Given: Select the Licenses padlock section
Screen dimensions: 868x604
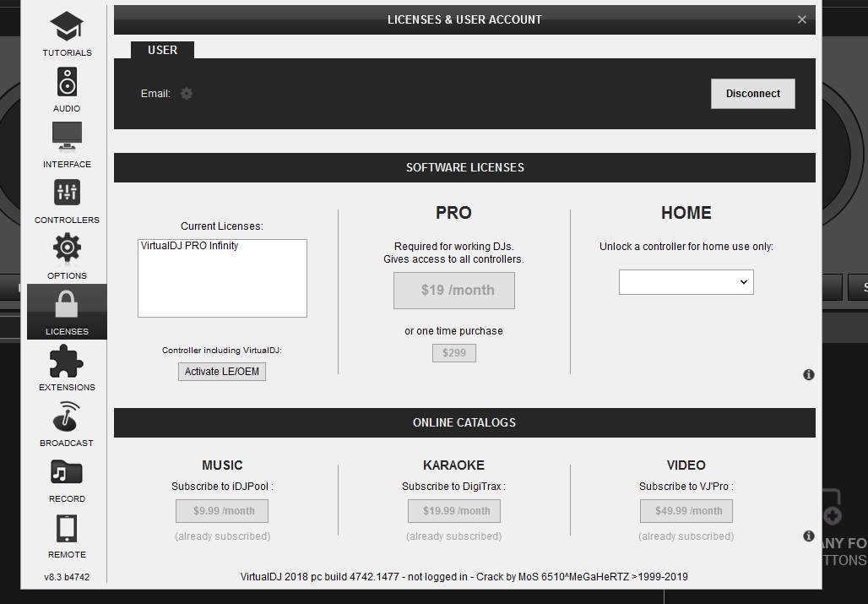Looking at the screenshot, I should [x=67, y=312].
